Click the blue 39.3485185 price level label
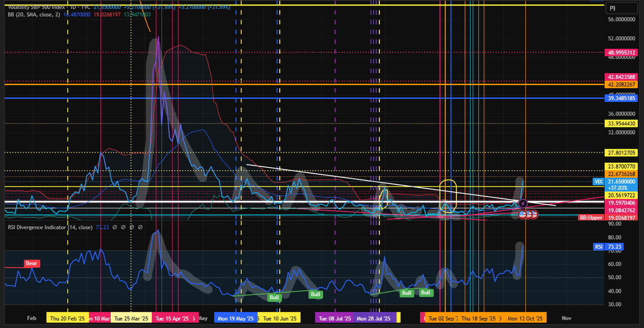Image resolution: width=644 pixels, height=328 pixels. (622, 99)
